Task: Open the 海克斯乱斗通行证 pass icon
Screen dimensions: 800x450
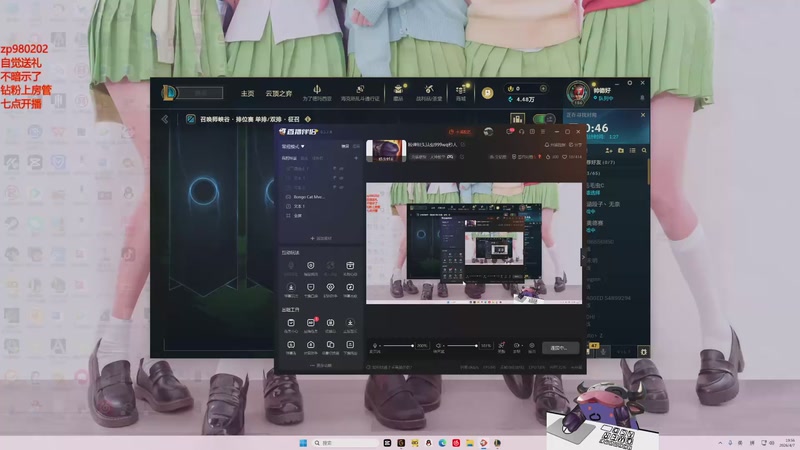Action: pyautogui.click(x=360, y=93)
